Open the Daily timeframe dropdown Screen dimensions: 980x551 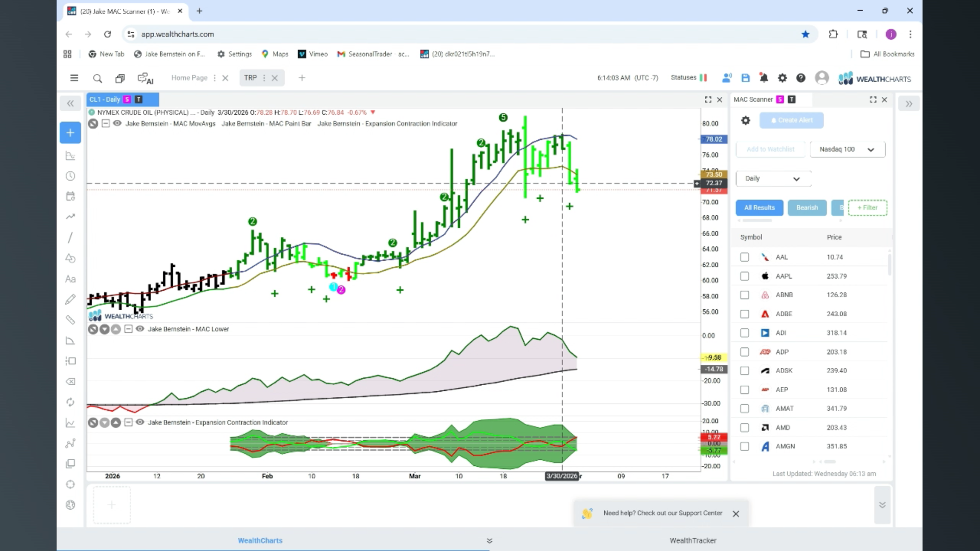click(773, 179)
